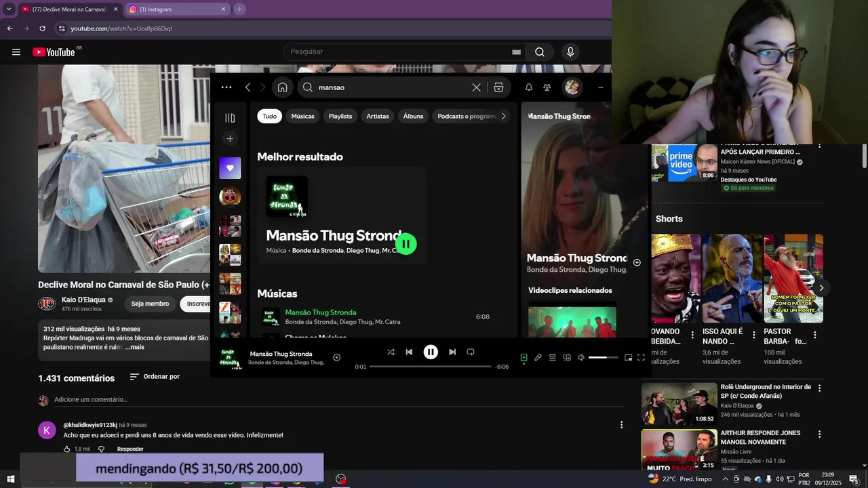Open Spotify friend activity icon
Viewport: 868px width, 488px height.
pos(547,87)
